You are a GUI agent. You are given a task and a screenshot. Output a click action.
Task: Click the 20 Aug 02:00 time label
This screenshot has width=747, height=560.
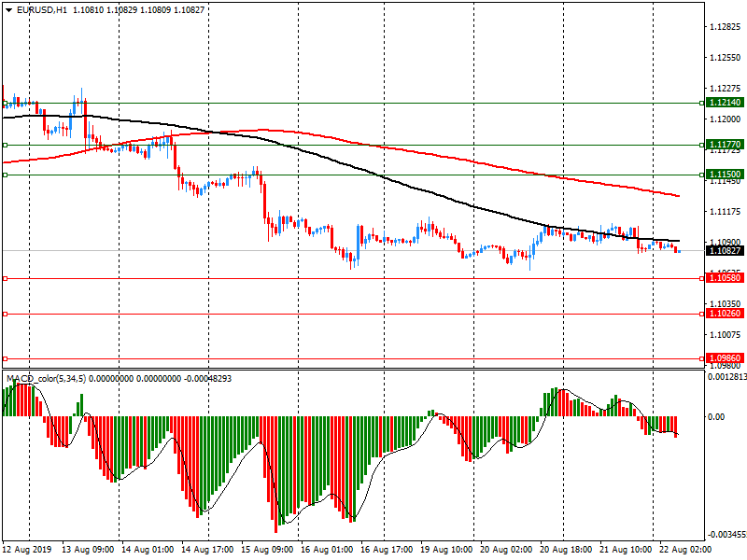506,550
